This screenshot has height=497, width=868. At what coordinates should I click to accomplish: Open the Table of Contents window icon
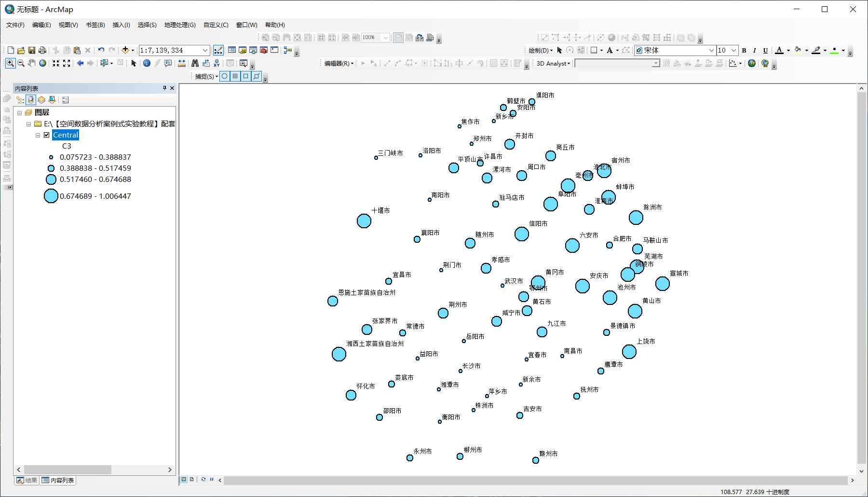click(x=232, y=50)
